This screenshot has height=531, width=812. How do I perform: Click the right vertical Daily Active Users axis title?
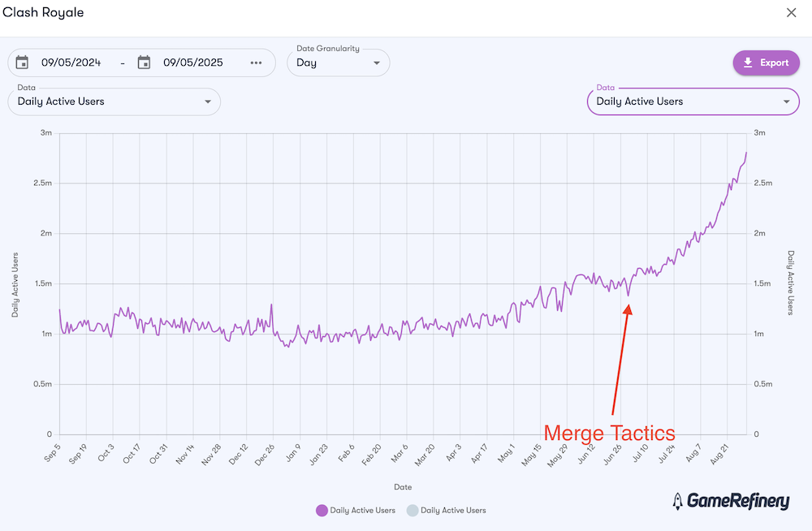[790, 283]
